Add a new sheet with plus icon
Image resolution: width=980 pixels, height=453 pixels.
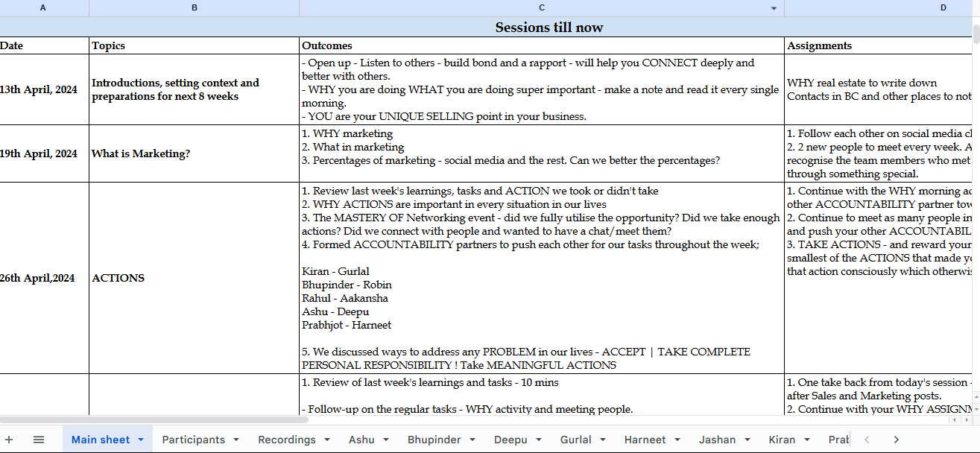[9, 440]
